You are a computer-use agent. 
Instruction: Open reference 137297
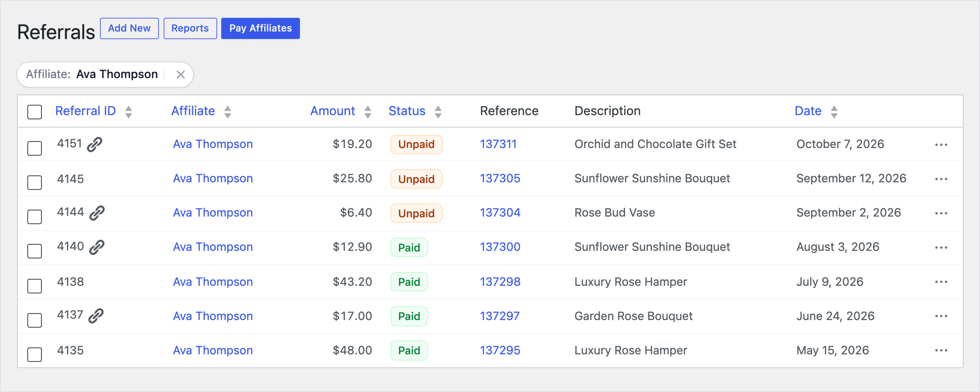pyautogui.click(x=500, y=316)
